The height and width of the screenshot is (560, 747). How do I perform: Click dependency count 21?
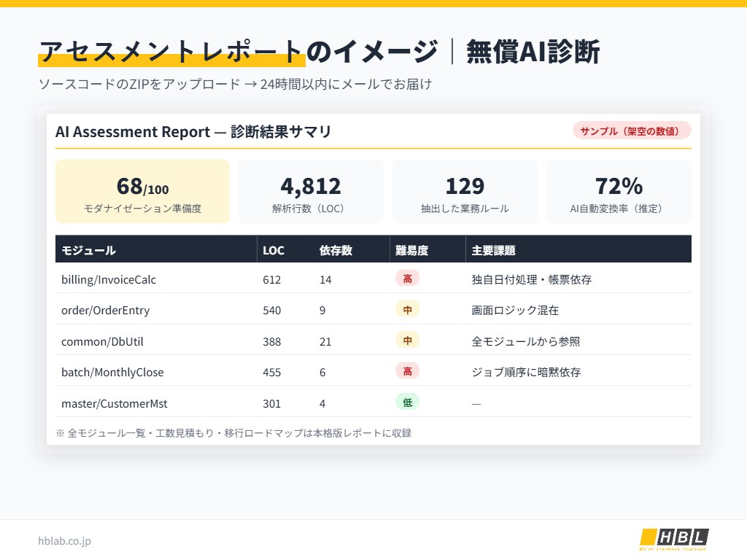[x=325, y=341]
